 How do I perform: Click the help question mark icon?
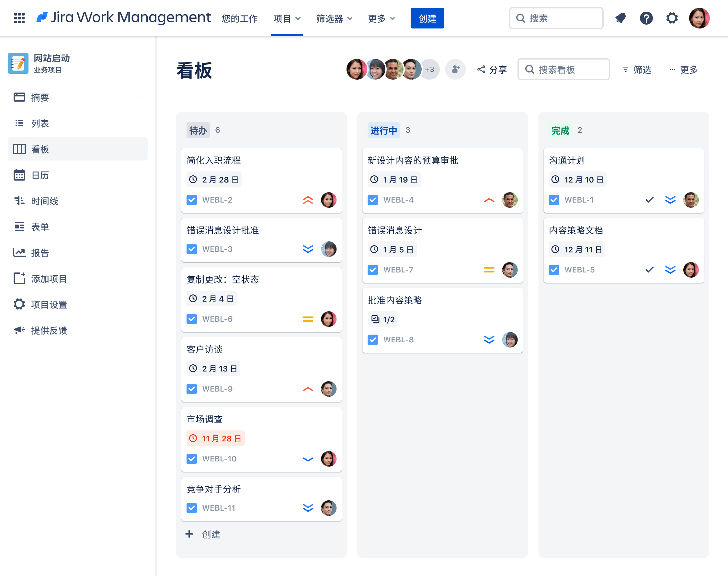[x=646, y=18]
